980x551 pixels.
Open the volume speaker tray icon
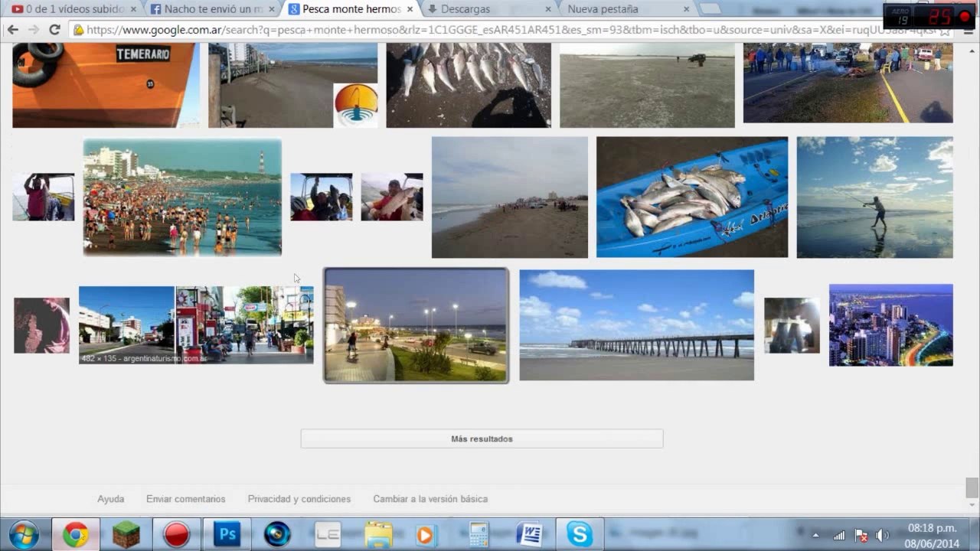point(882,536)
